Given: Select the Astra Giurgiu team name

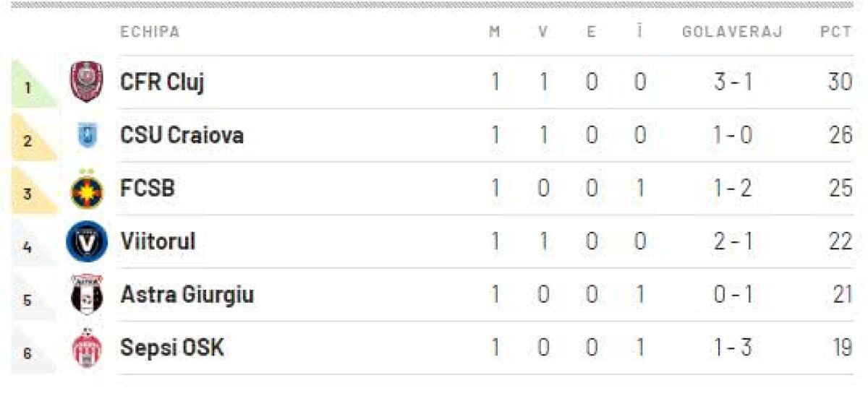Looking at the screenshot, I should coord(187,295).
